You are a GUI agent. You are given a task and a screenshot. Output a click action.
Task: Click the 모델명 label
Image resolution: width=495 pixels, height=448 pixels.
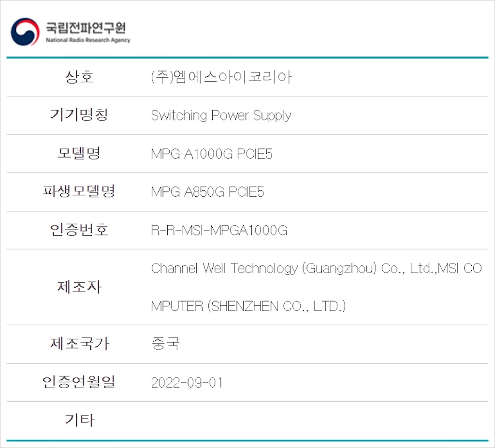click(79, 153)
